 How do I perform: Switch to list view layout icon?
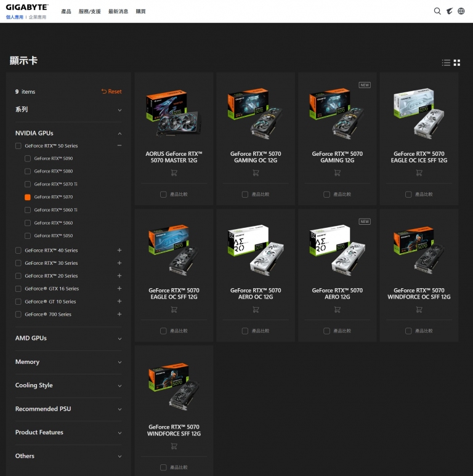(446, 63)
